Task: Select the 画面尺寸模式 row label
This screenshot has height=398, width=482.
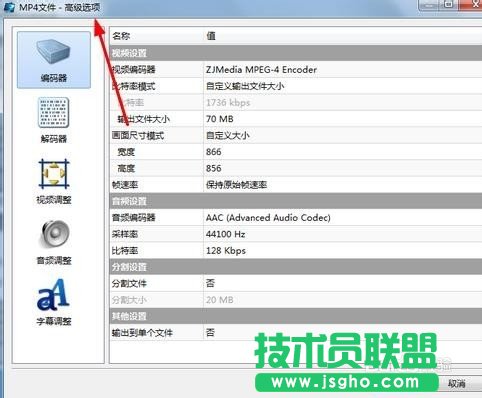Action: coord(138,136)
